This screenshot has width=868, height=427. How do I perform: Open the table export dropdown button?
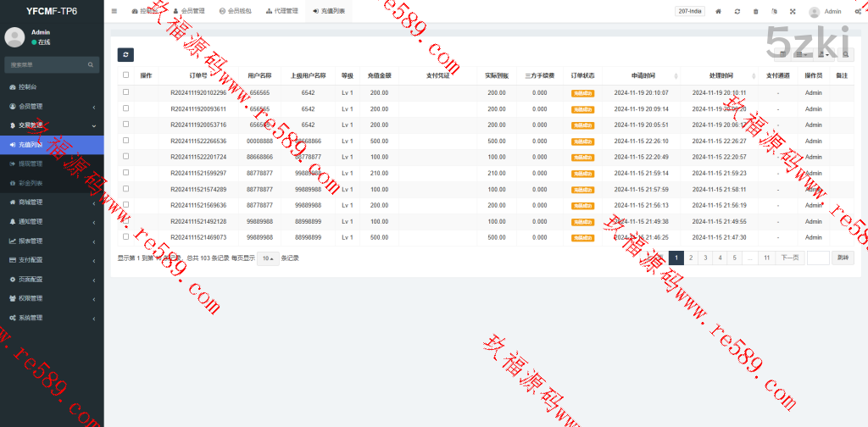point(825,55)
